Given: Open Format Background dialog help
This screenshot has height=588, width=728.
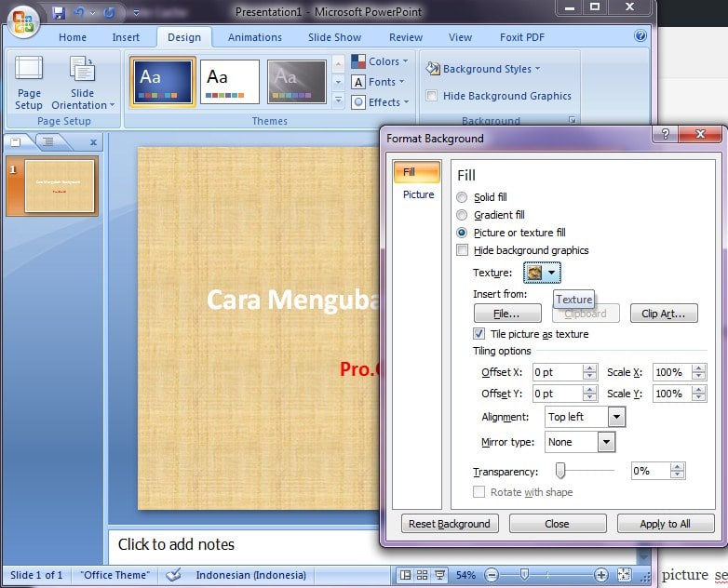Looking at the screenshot, I should 665,135.
